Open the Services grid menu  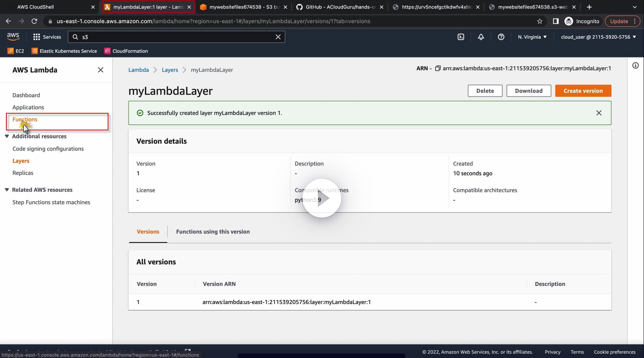[x=47, y=37]
